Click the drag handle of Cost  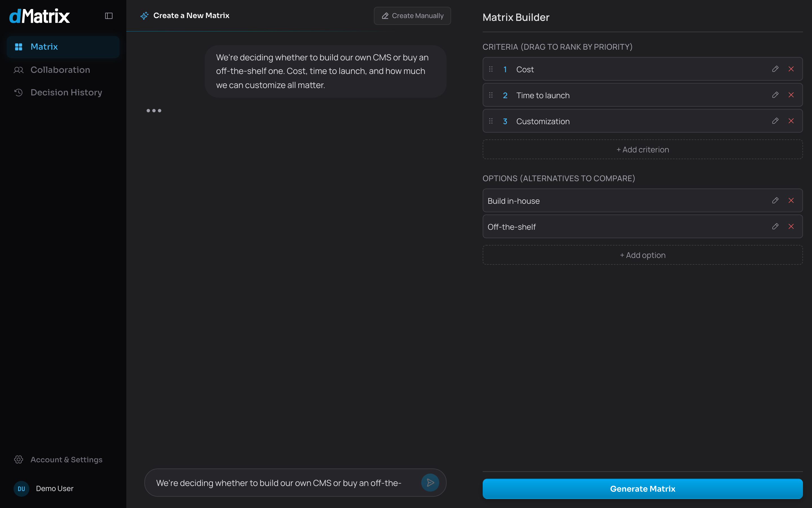(491, 69)
